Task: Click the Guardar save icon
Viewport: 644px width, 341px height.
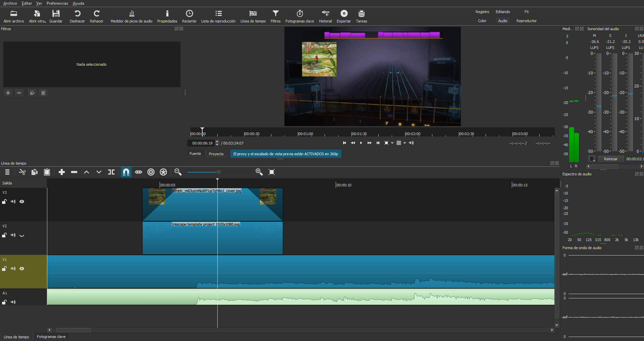Action: (x=56, y=16)
